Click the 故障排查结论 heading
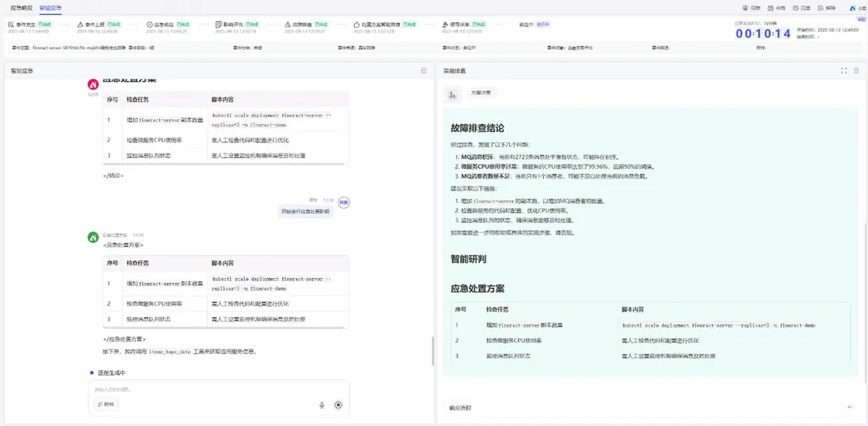 coord(477,128)
